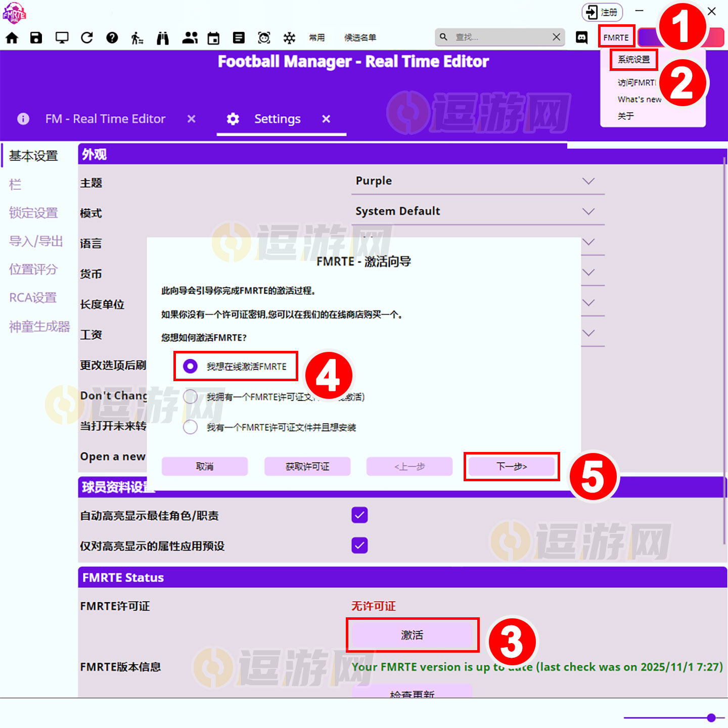Switch to FM - Real Time Editor tab

[105, 119]
